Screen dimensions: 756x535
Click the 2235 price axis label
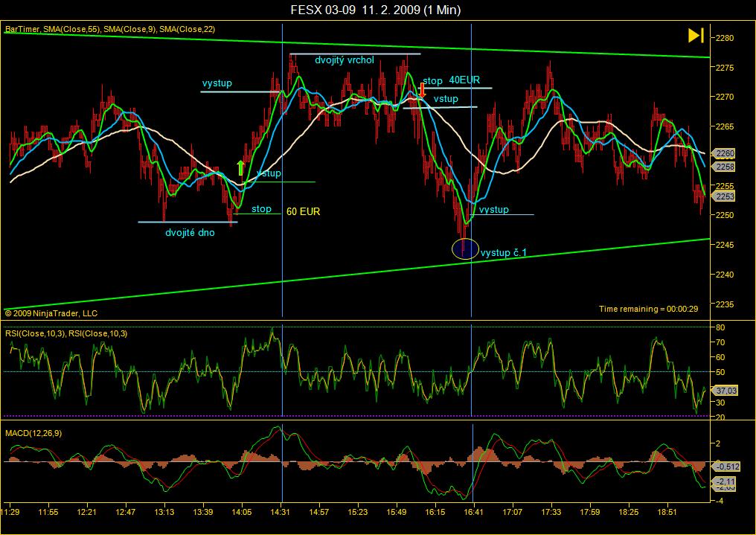click(725, 304)
